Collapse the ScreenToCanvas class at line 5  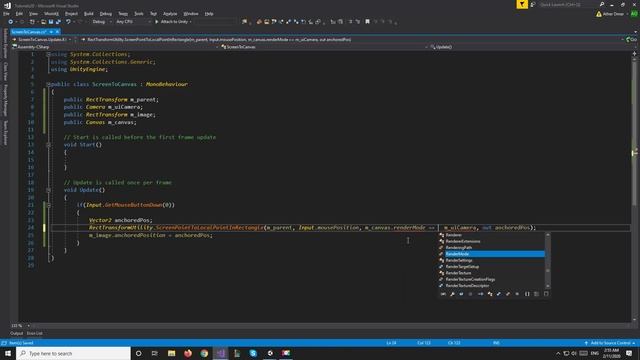tap(48, 84)
